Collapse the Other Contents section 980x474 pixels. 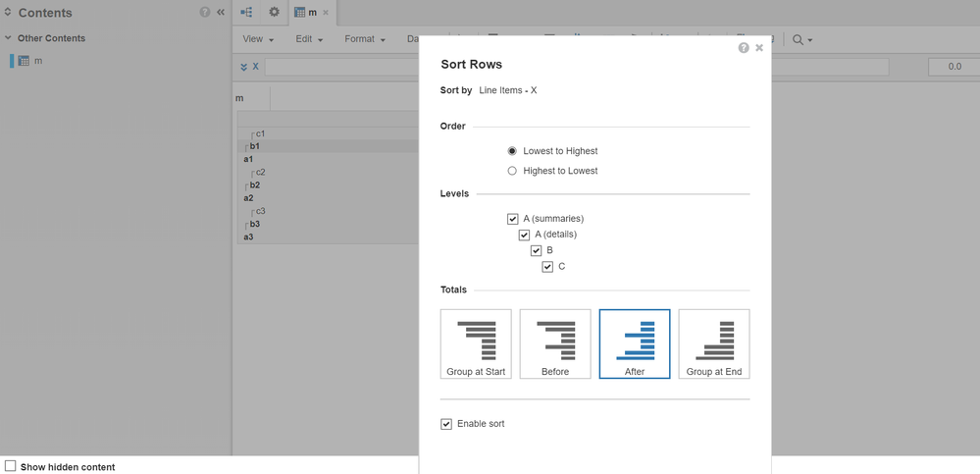point(9,38)
